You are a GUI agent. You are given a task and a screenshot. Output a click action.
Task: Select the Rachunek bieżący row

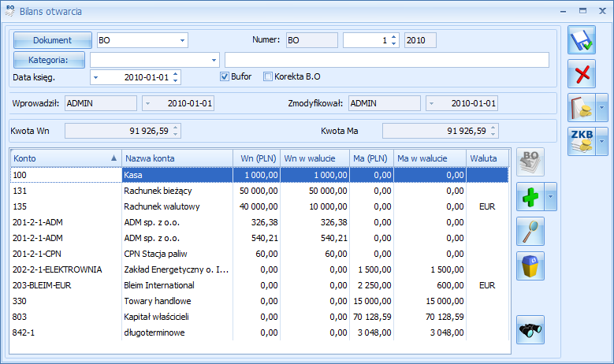pyautogui.click(x=259, y=191)
